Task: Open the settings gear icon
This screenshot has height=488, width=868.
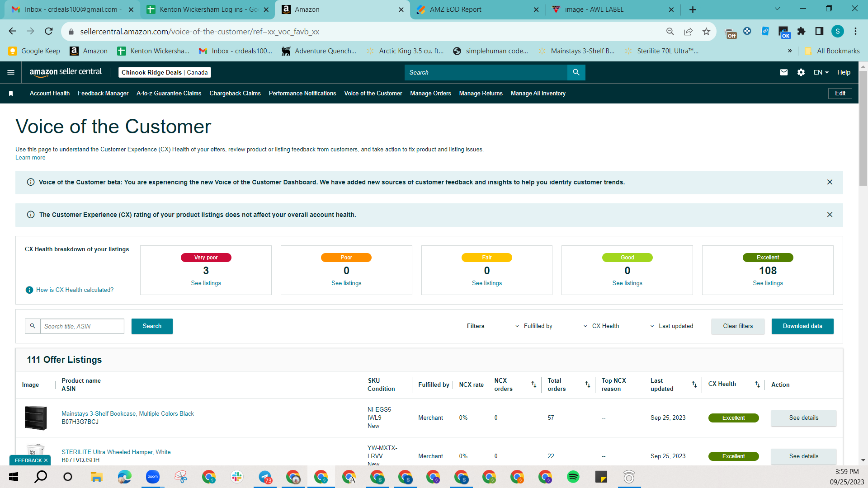Action: (801, 72)
